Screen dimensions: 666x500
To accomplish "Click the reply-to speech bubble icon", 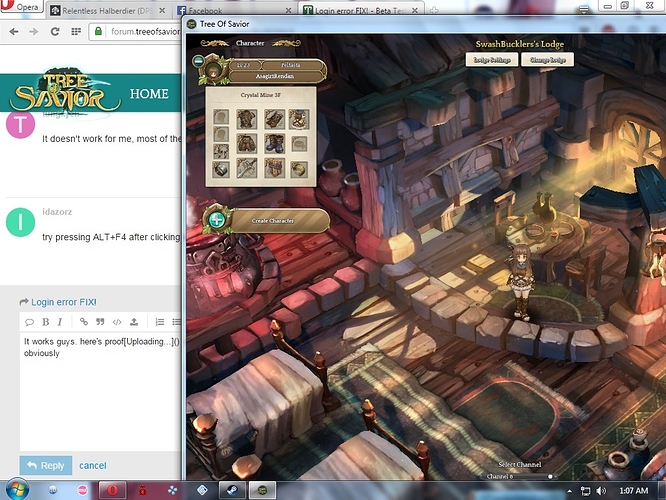I will (27, 321).
